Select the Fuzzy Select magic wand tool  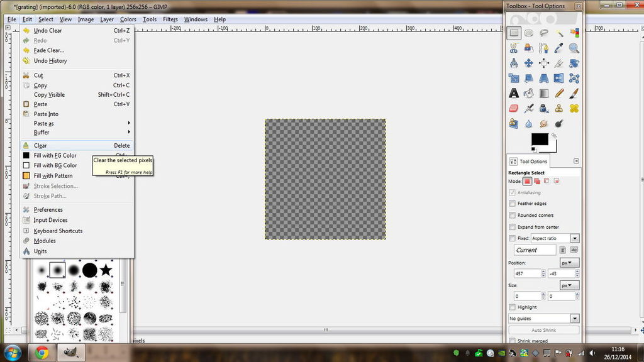tap(559, 33)
